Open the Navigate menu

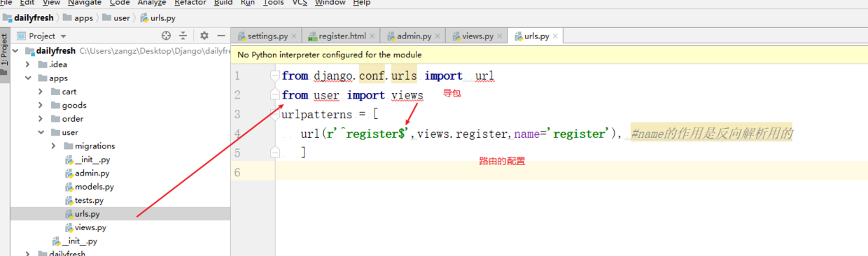click(x=85, y=3)
